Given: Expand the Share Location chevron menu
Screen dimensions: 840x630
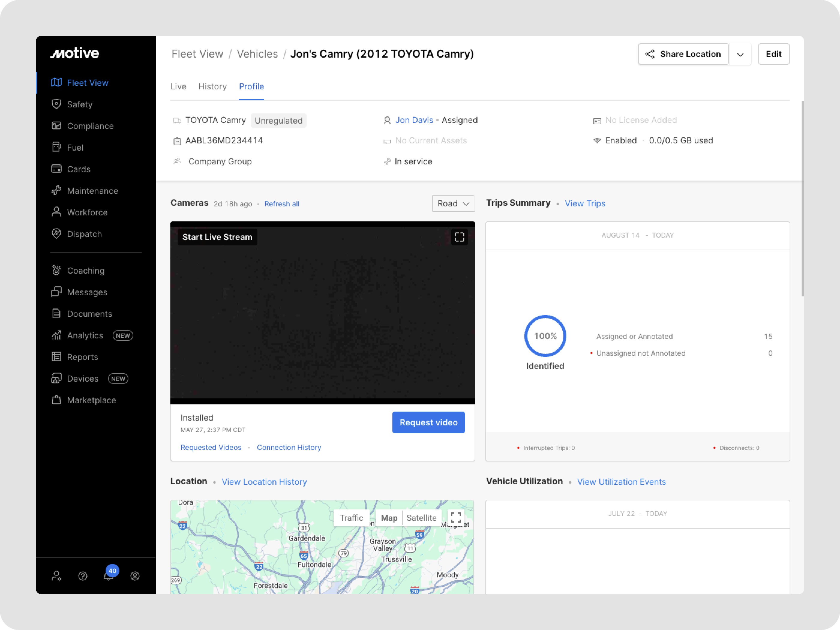Looking at the screenshot, I should [740, 54].
